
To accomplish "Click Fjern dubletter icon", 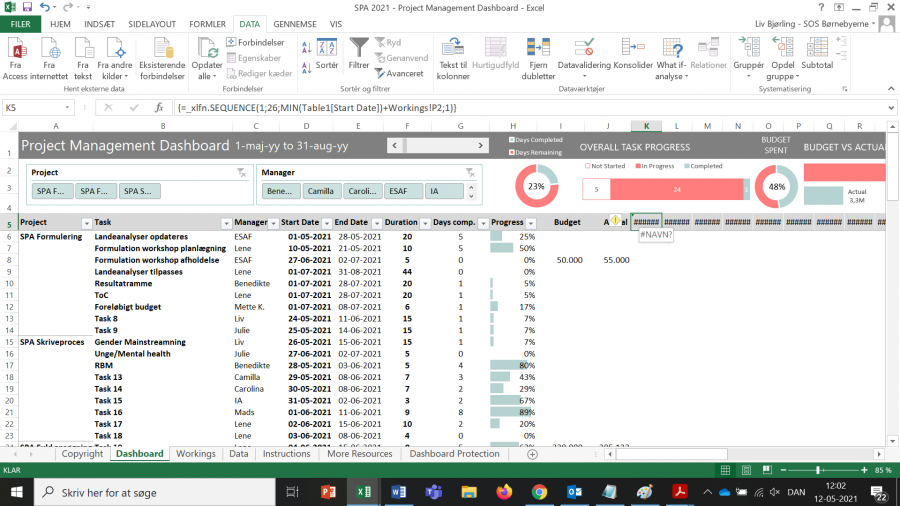I will 538,48.
